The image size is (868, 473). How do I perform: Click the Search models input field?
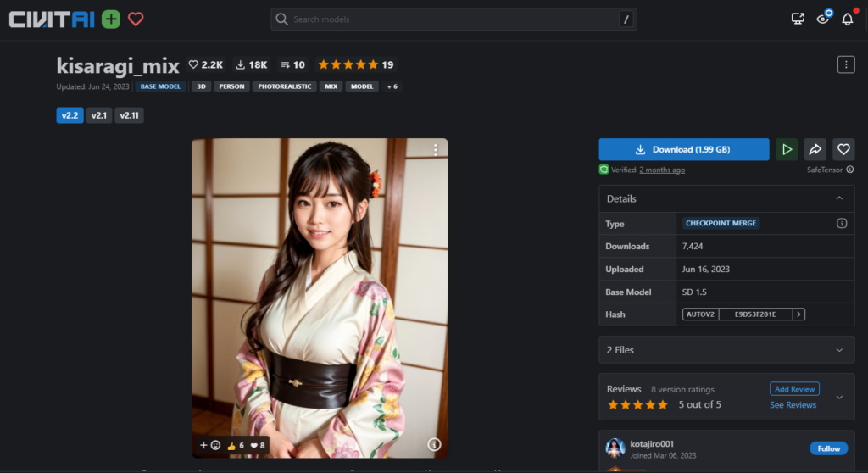click(x=449, y=19)
